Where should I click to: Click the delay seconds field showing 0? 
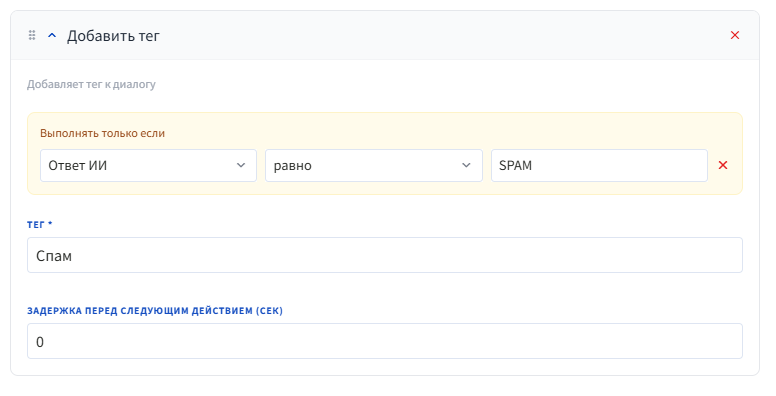pos(385,341)
